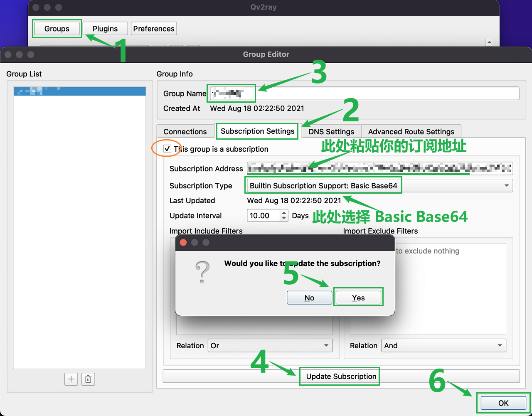The width and height of the screenshot is (532, 416).
Task: Click the question mark icon in dialog
Action: point(202,272)
